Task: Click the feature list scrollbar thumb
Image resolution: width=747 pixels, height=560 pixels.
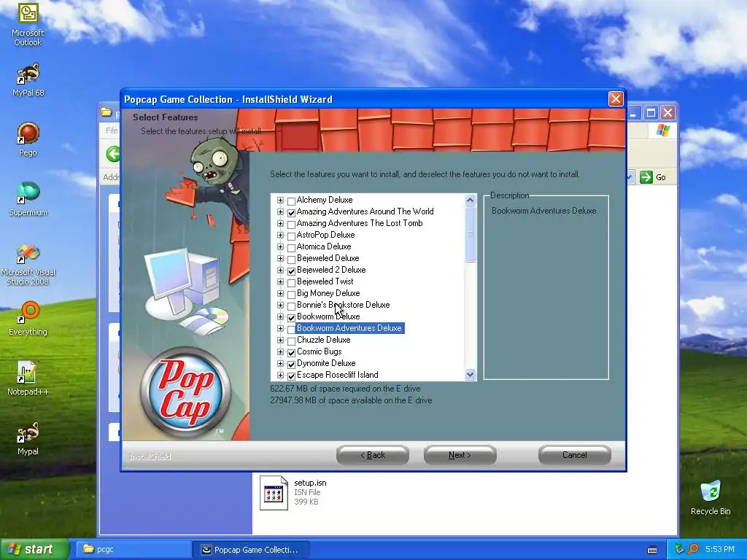Action: pyautogui.click(x=471, y=234)
